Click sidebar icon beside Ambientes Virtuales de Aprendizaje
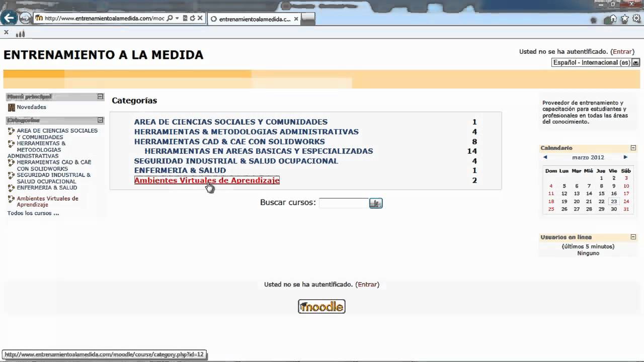Image resolution: width=644 pixels, height=362 pixels. (x=11, y=199)
